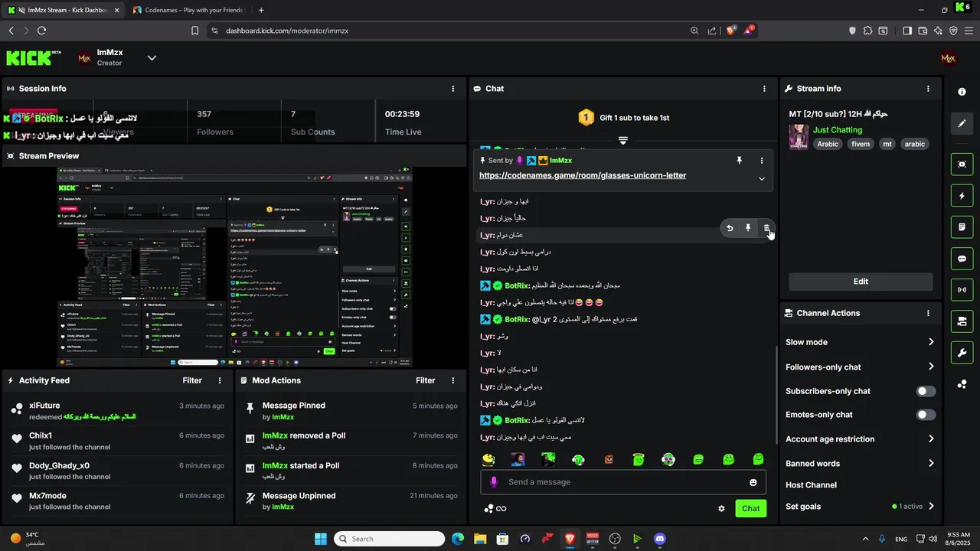This screenshot has width=980, height=551.
Task: Open chat settings gear icon
Action: pyautogui.click(x=721, y=508)
